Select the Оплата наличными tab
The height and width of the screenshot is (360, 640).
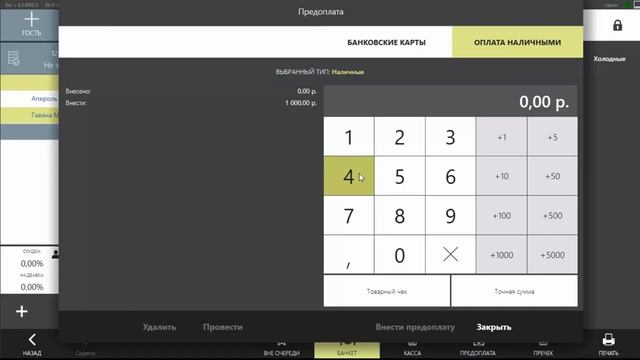click(x=517, y=42)
